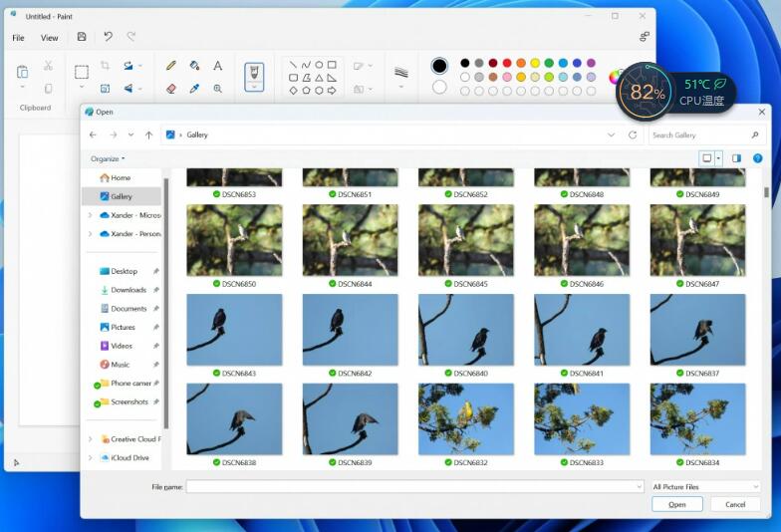This screenshot has height=532, width=781.
Task: Select the Text tool in Paint
Action: [x=217, y=66]
